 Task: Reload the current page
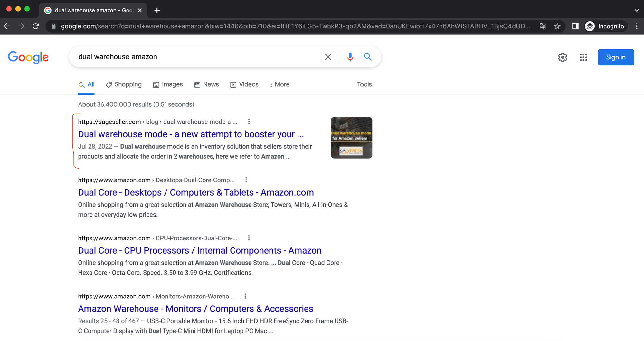point(36,26)
